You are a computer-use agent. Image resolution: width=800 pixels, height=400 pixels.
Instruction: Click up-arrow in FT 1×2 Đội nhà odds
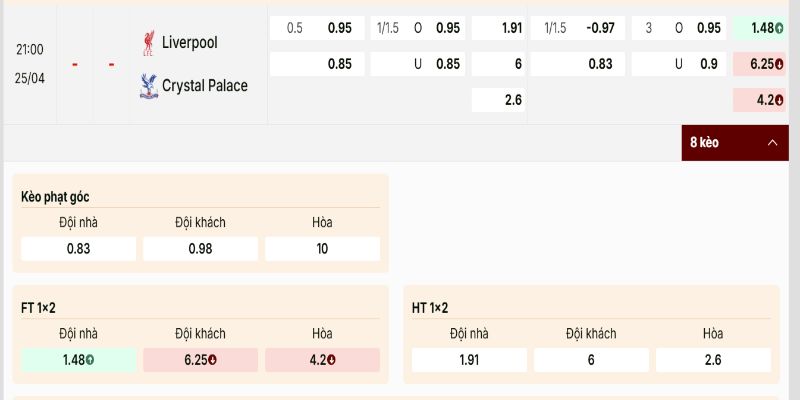pyautogui.click(x=90, y=360)
